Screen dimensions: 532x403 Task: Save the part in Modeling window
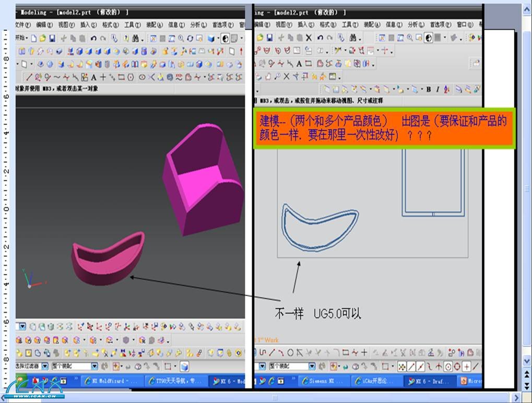click(52, 38)
